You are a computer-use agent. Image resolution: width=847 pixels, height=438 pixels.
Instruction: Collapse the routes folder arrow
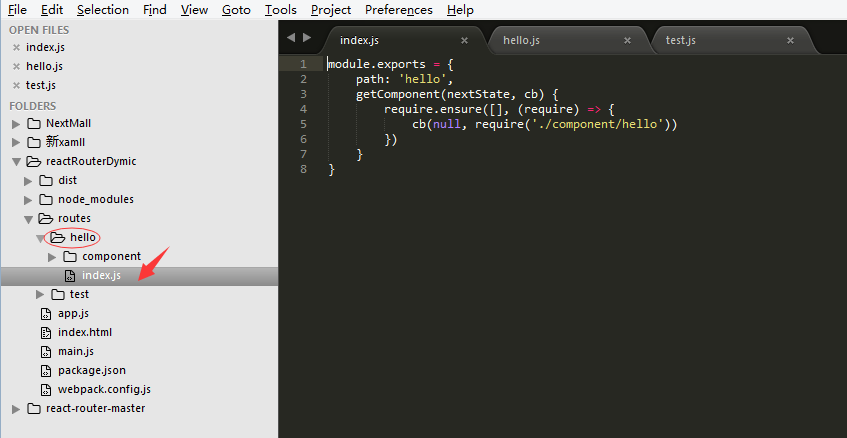[x=28, y=219]
